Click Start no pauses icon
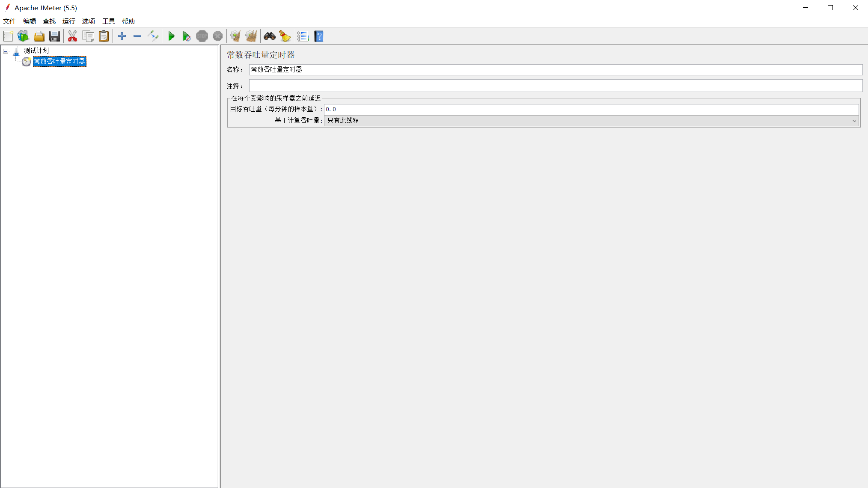This screenshot has width=868, height=488. pyautogui.click(x=186, y=36)
